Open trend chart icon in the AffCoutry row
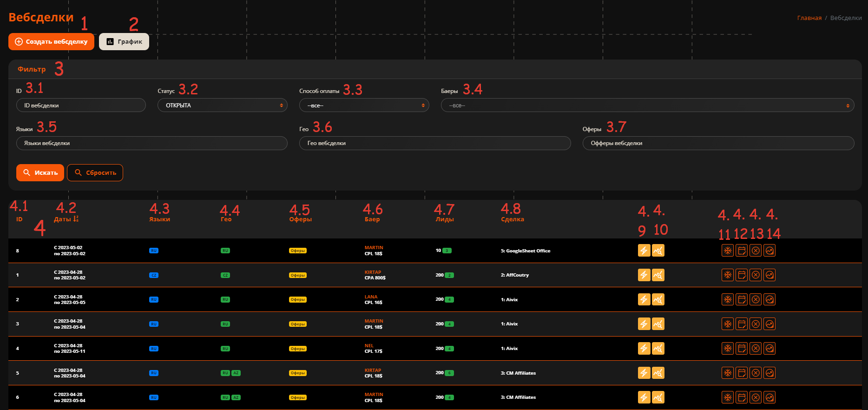The image size is (868, 410). point(769,275)
